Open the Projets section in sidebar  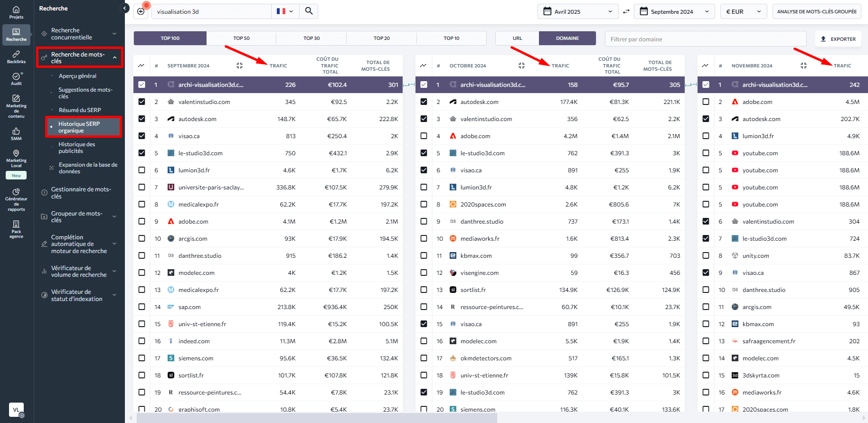16,12
